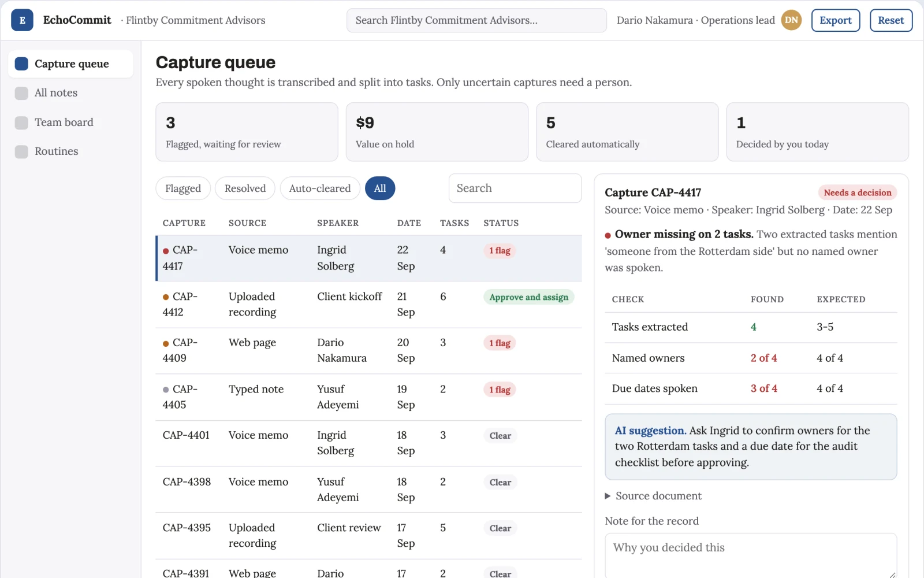This screenshot has width=924, height=578.
Task: Click the Team board sidebar icon
Action: [x=21, y=123]
